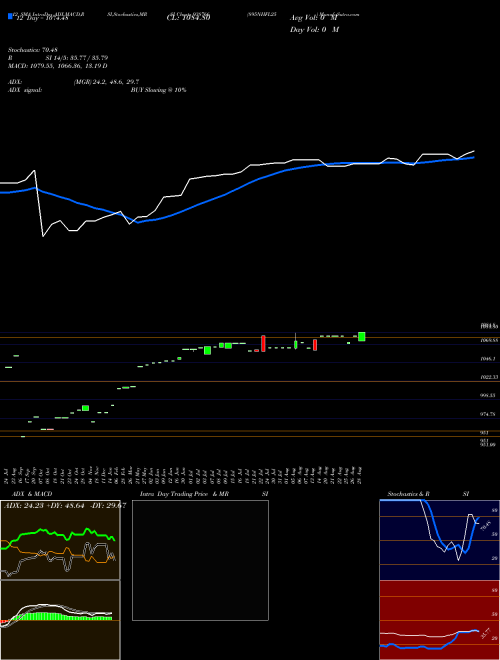Click the 'CL: 1084.80' closing price text
The width and height of the screenshot is (500, 660).
(x=189, y=18)
